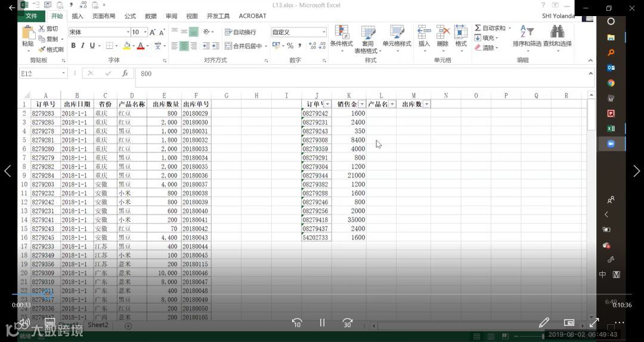Click the increase indent icon
The image size is (644, 342).
(216, 45)
